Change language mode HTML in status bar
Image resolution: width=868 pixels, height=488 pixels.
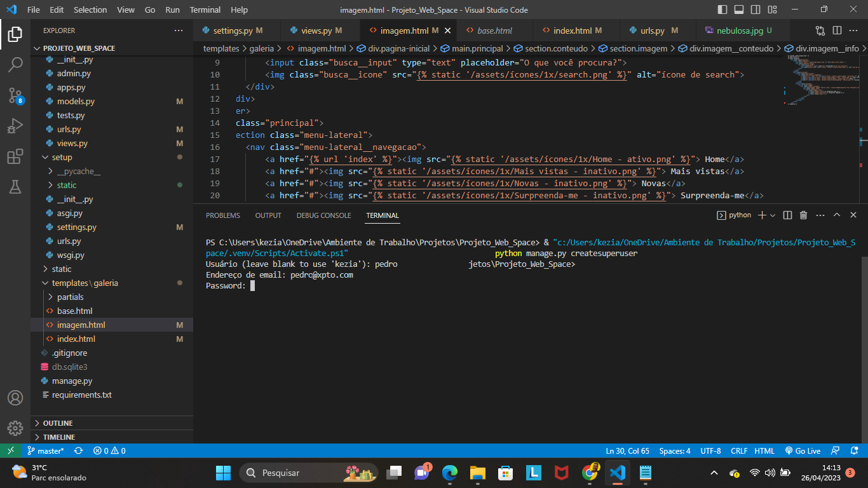(764, 451)
